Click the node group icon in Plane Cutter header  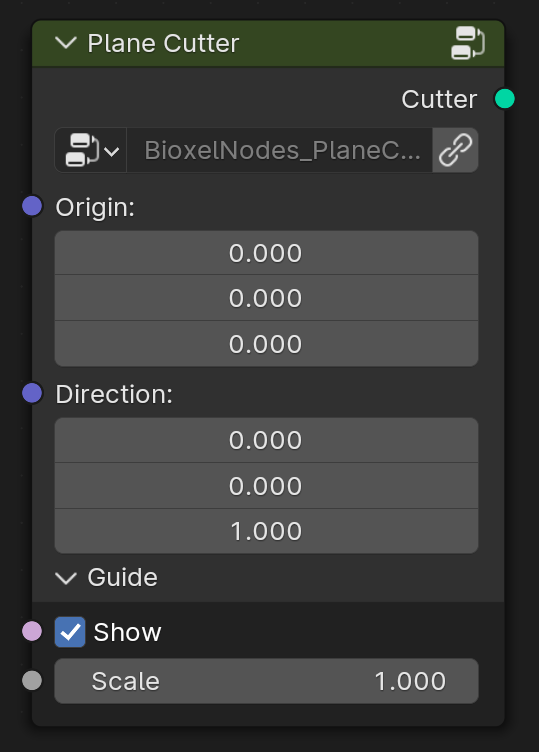468,43
